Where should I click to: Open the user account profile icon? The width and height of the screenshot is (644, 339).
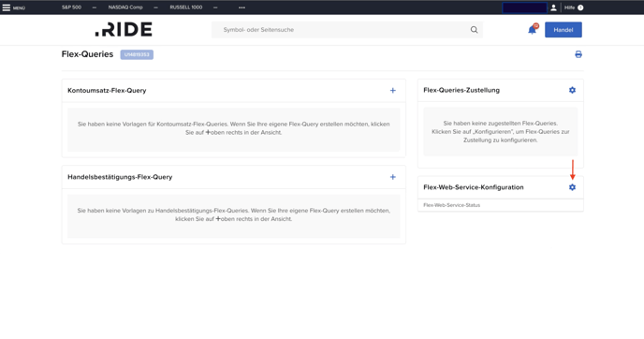click(x=553, y=7)
